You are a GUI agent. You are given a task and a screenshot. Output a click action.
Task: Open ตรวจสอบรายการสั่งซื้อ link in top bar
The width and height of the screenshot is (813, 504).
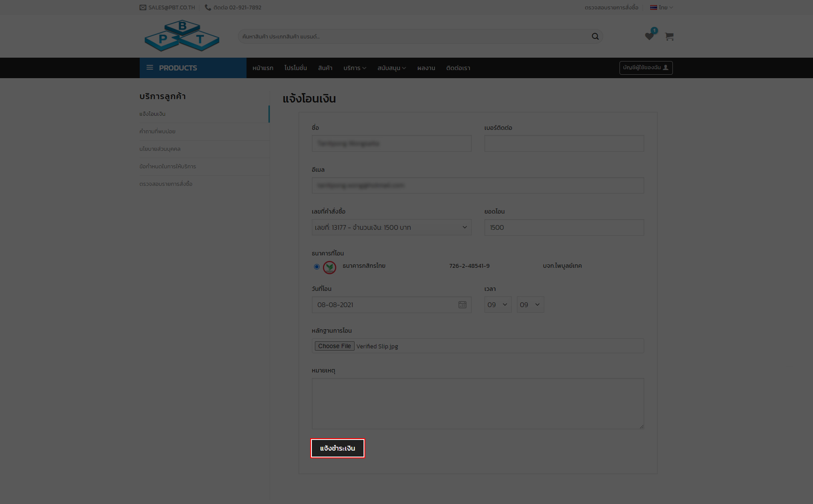click(611, 7)
